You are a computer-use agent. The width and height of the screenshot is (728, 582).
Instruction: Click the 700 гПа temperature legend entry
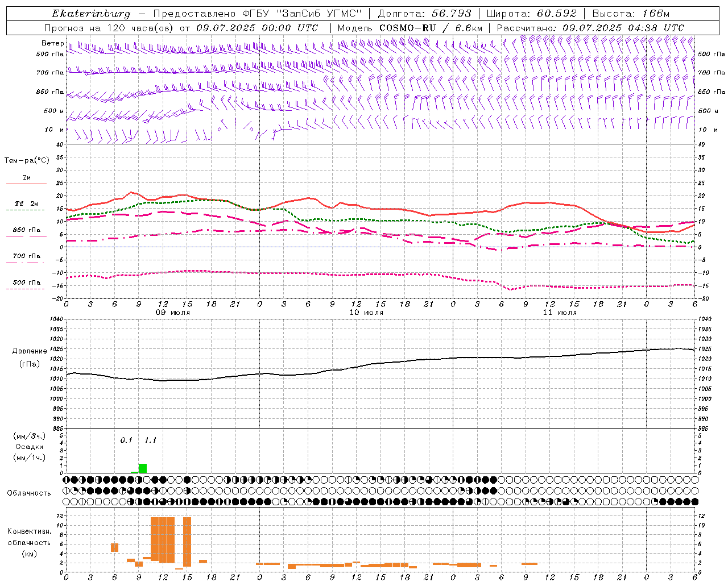[x=26, y=256]
